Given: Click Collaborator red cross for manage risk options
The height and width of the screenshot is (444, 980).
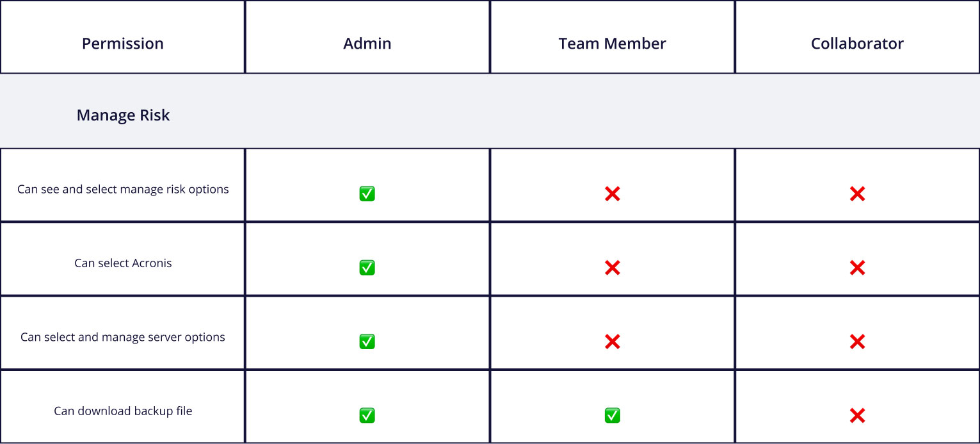Looking at the screenshot, I should pyautogui.click(x=857, y=193).
